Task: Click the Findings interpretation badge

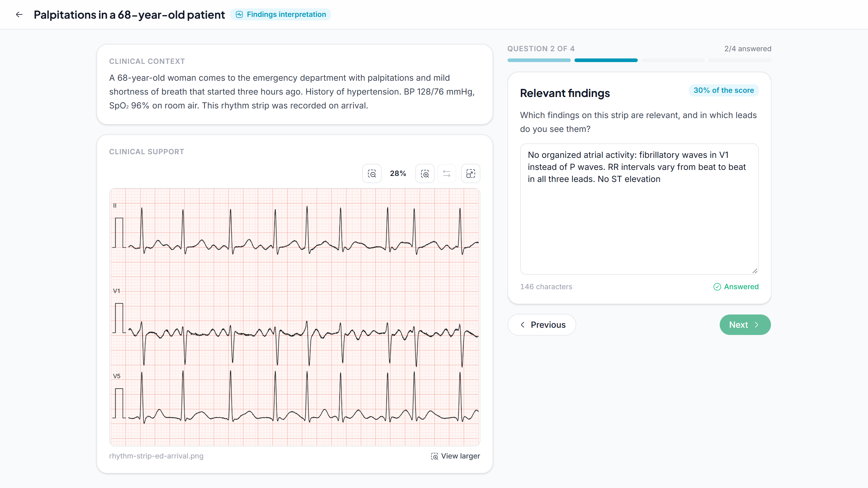Action: (x=281, y=14)
